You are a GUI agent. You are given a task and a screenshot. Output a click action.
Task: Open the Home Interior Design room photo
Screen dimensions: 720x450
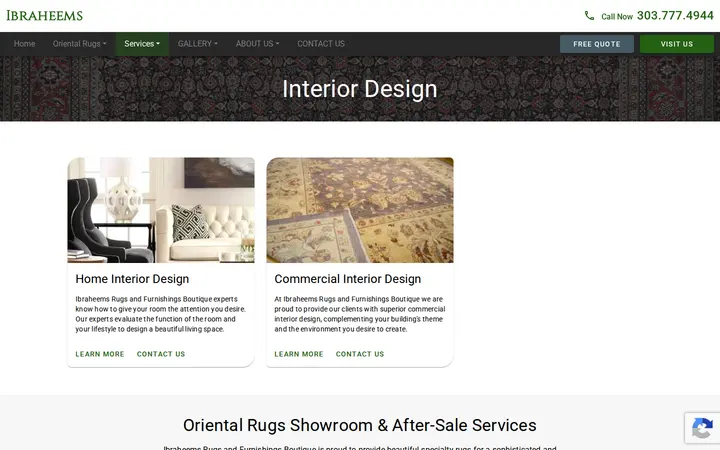161,210
